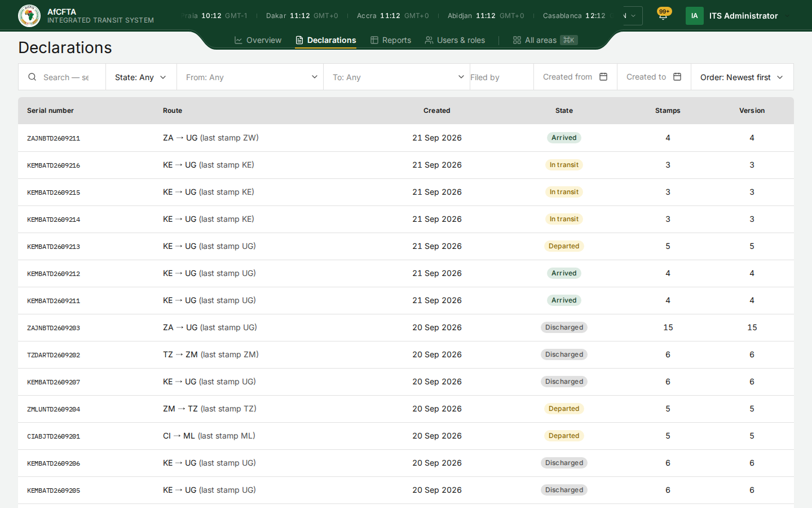
Task: Open the Created to calendar icon
Action: (x=677, y=77)
